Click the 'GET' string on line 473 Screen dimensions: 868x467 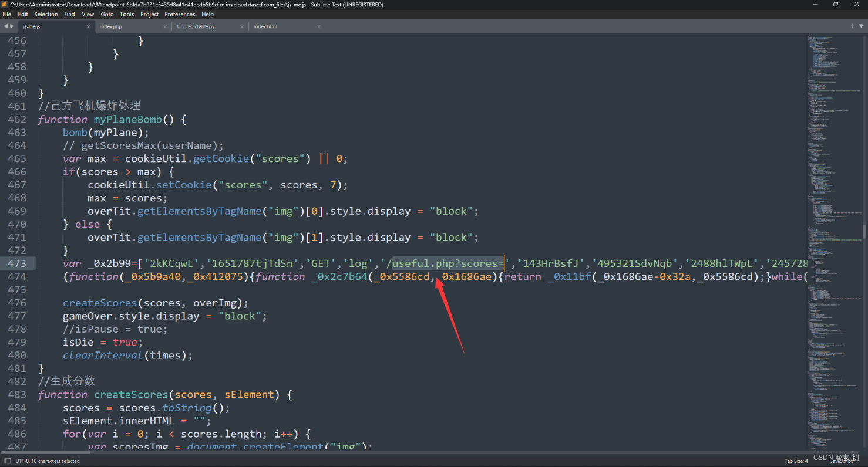[x=321, y=263]
